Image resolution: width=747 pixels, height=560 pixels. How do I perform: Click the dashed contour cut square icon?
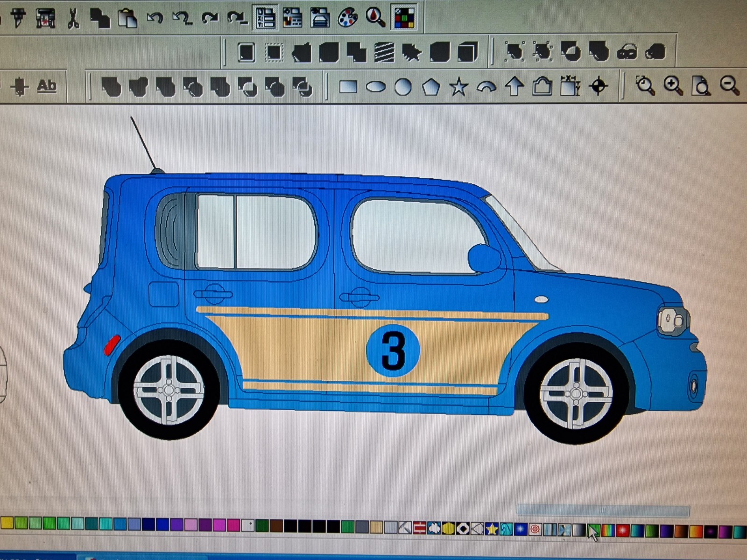click(274, 52)
